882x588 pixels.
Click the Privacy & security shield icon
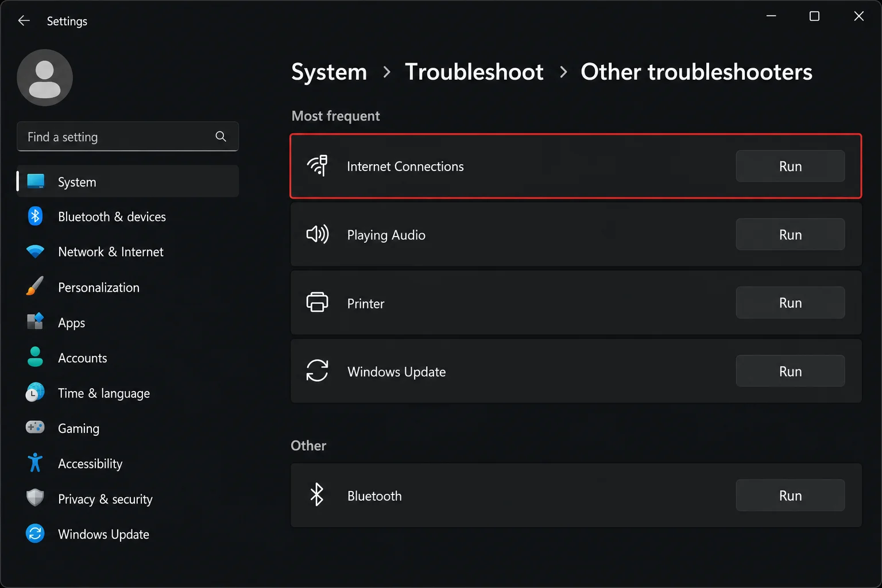click(x=35, y=498)
